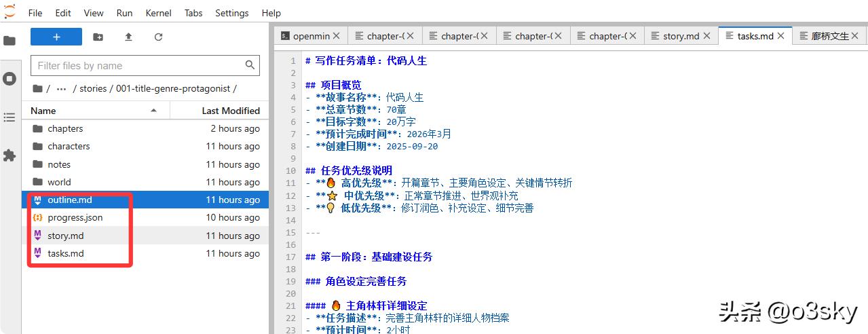Close the 廊桥文生 tab
The height and width of the screenshot is (334, 868).
click(x=855, y=36)
